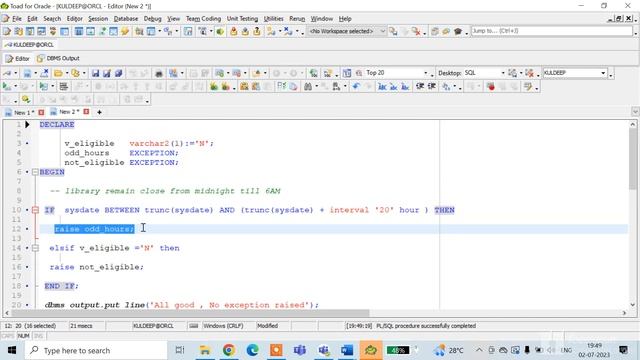Click the Type here to search box

96,350
